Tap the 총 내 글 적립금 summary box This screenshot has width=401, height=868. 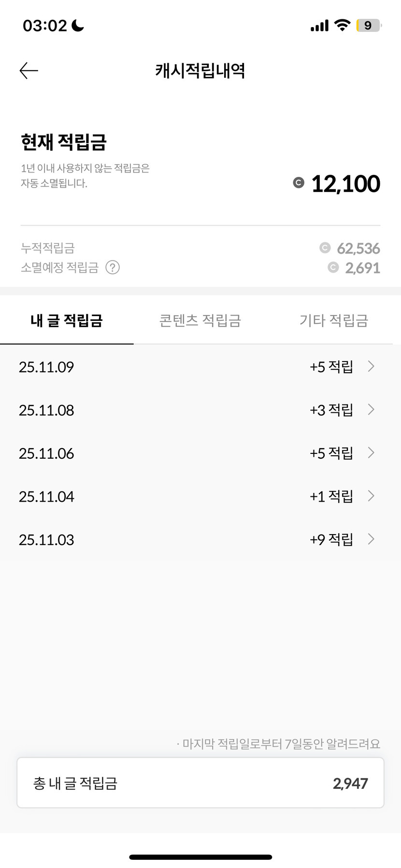[200, 783]
